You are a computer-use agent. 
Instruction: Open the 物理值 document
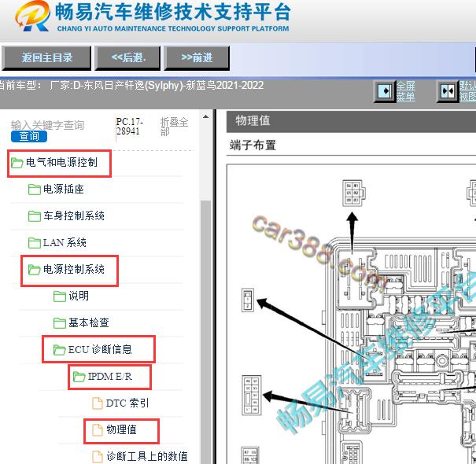click(x=121, y=430)
